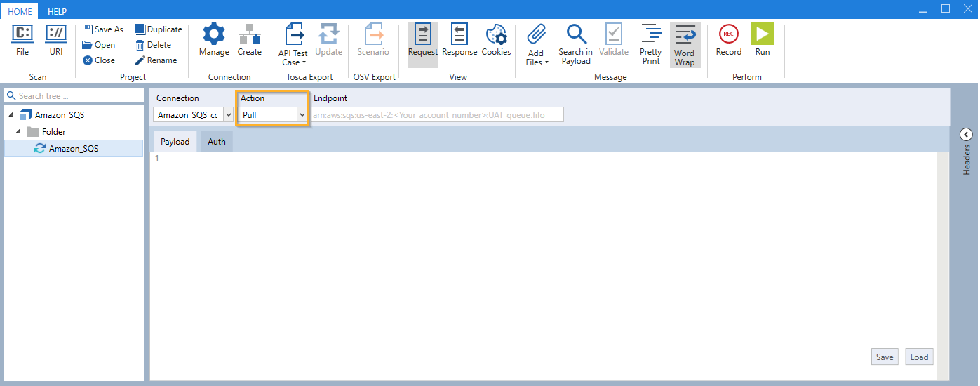Image resolution: width=980 pixels, height=386 pixels.
Task: Open the Manage connections gear icon
Action: (x=213, y=34)
